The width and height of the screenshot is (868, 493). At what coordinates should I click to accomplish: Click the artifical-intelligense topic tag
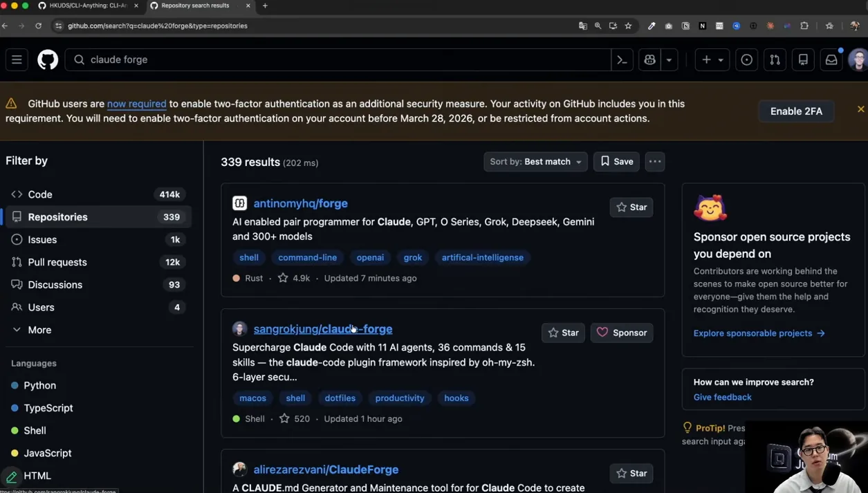click(x=483, y=257)
